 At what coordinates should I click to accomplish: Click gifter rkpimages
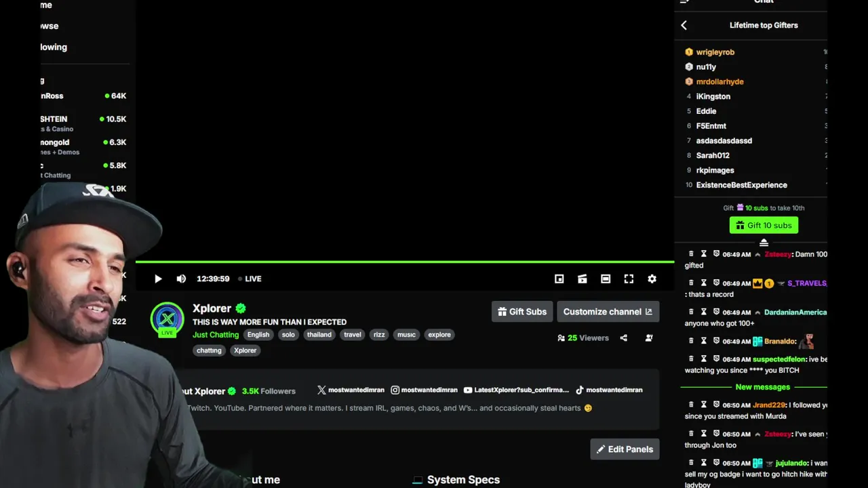[x=715, y=171]
